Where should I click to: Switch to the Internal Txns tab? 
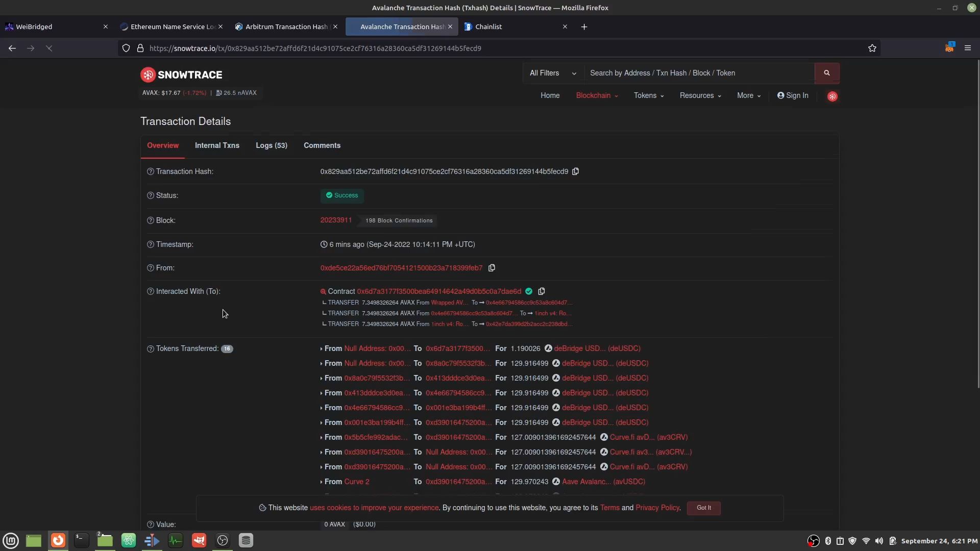[217, 145]
